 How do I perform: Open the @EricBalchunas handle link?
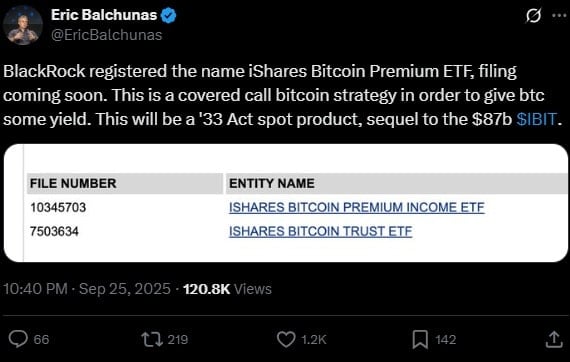(107, 35)
